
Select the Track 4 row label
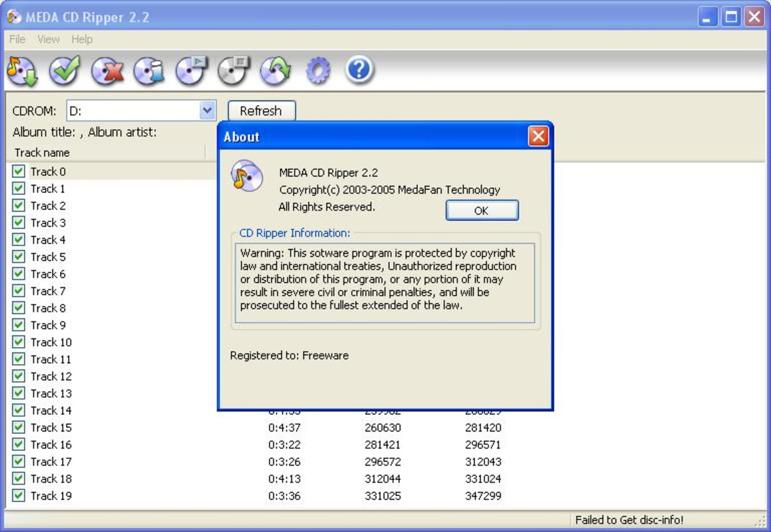click(48, 239)
